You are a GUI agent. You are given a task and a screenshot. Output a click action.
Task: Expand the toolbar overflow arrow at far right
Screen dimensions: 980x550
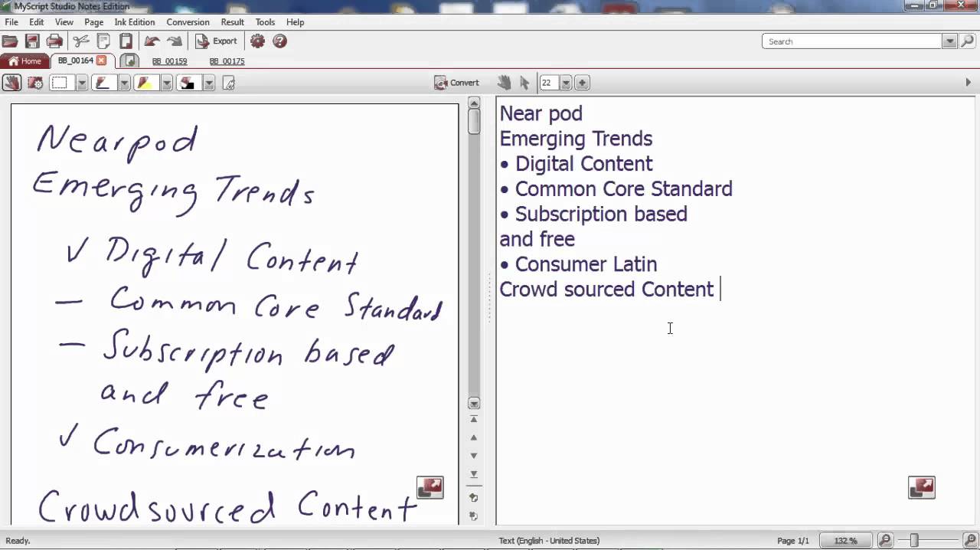pyautogui.click(x=968, y=83)
